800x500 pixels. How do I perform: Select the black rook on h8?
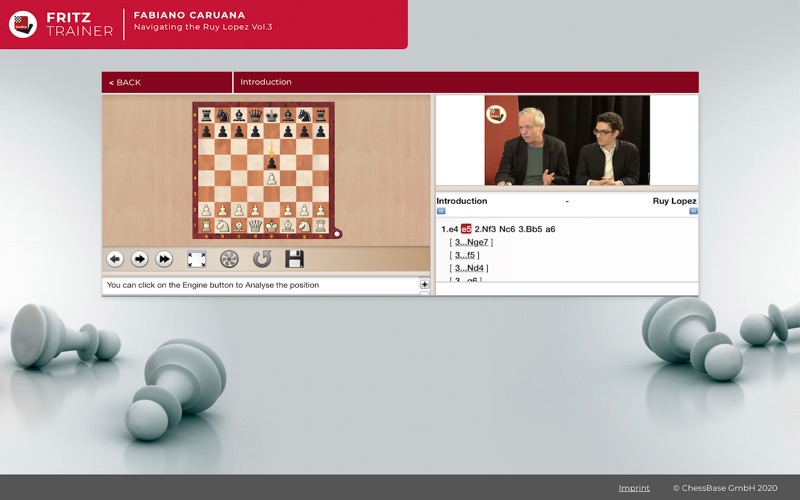coord(320,116)
